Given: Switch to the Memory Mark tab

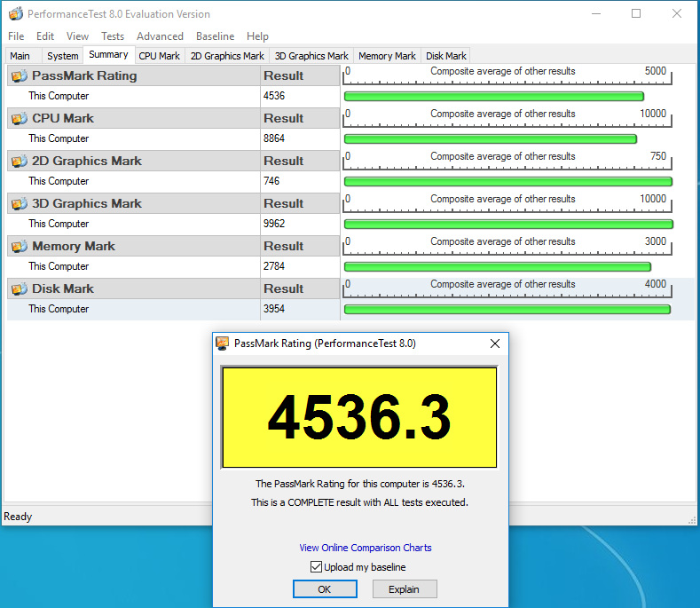Looking at the screenshot, I should (x=387, y=56).
